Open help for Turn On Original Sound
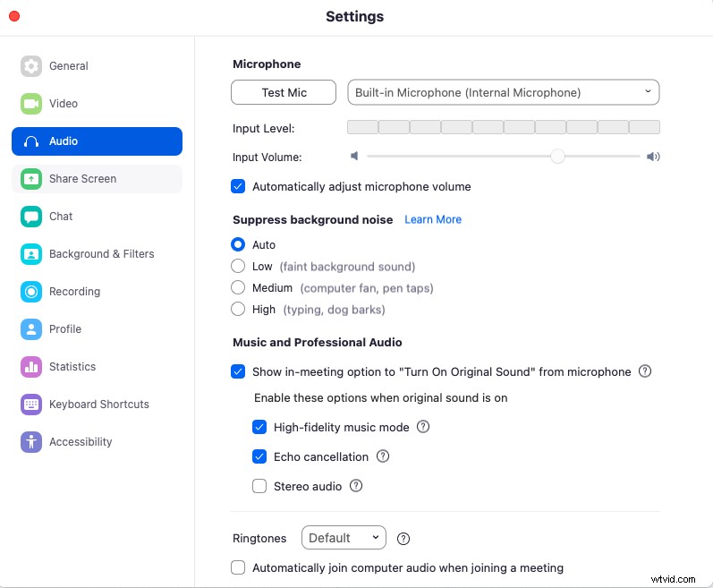This screenshot has width=713, height=588. (x=645, y=371)
